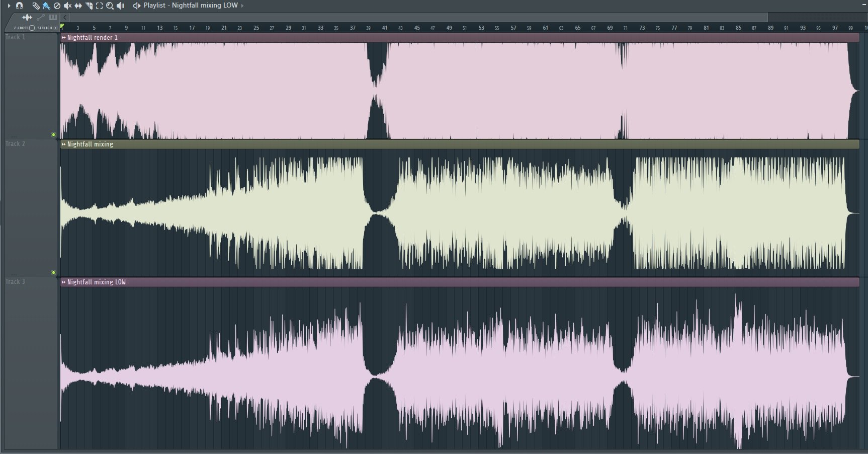This screenshot has height=454, width=868.
Task: Click the speaker icon beside Playlist title
Action: (x=136, y=6)
